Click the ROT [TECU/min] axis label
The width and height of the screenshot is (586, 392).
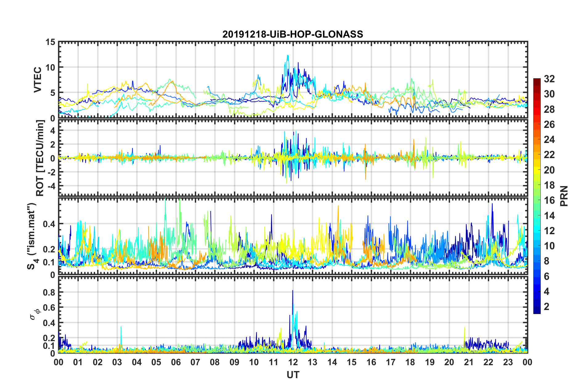pyautogui.click(x=40, y=158)
